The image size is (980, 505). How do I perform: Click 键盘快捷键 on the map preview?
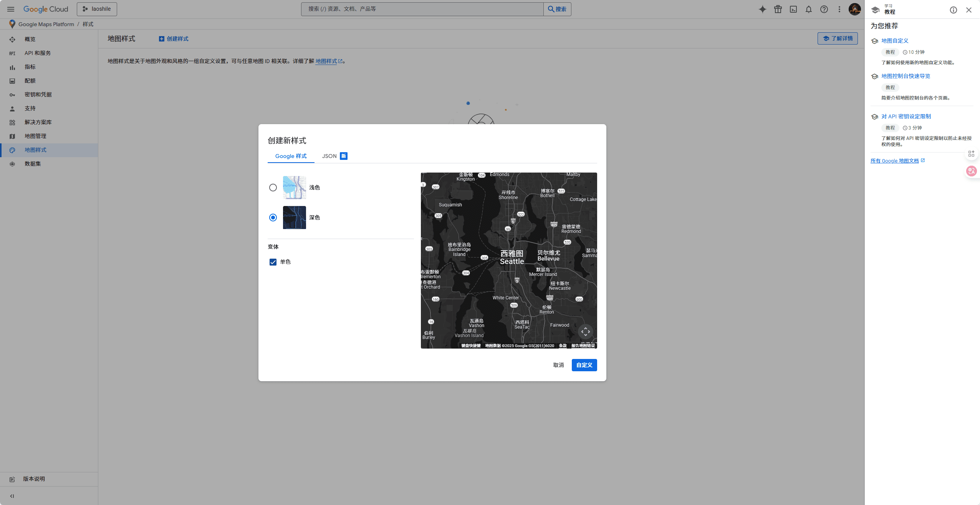pos(471,346)
